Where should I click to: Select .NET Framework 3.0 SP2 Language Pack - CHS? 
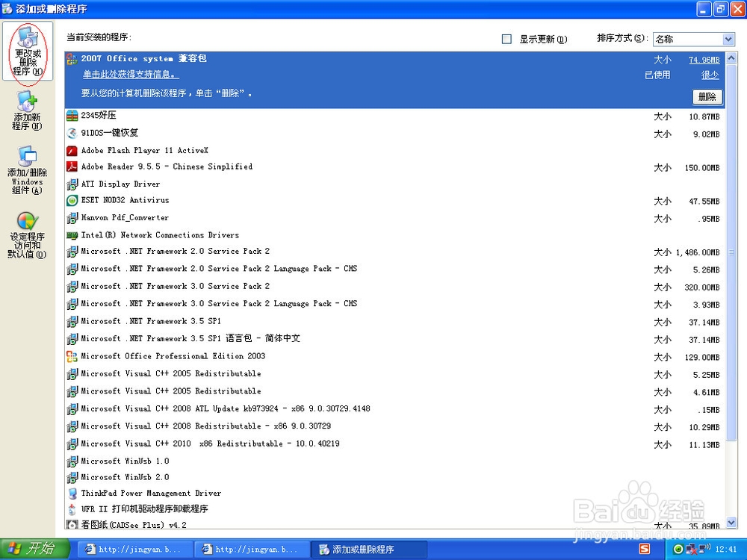point(394,304)
